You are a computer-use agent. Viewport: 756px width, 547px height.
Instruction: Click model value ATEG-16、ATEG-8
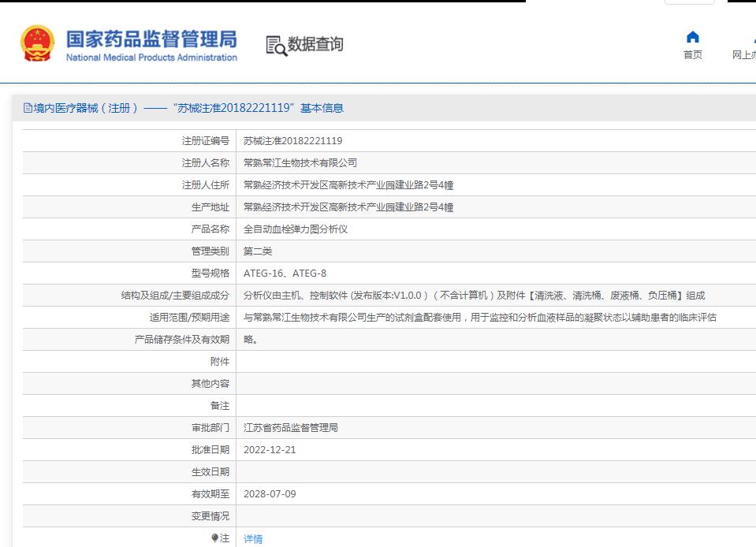click(285, 273)
